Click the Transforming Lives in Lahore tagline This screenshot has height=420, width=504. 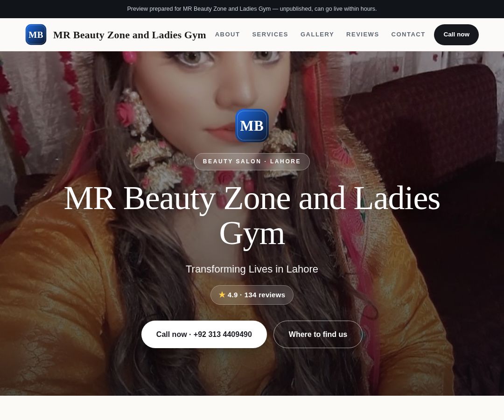(x=252, y=269)
